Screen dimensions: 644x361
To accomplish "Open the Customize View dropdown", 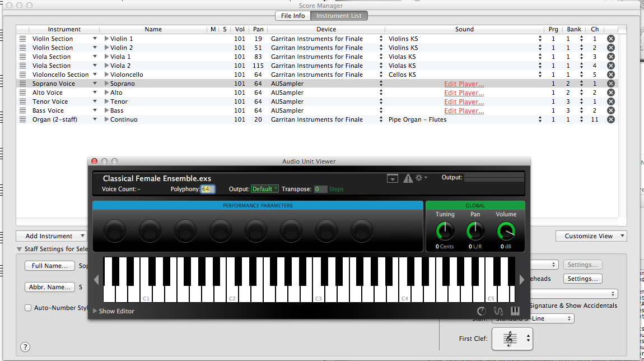I will 591,236.
